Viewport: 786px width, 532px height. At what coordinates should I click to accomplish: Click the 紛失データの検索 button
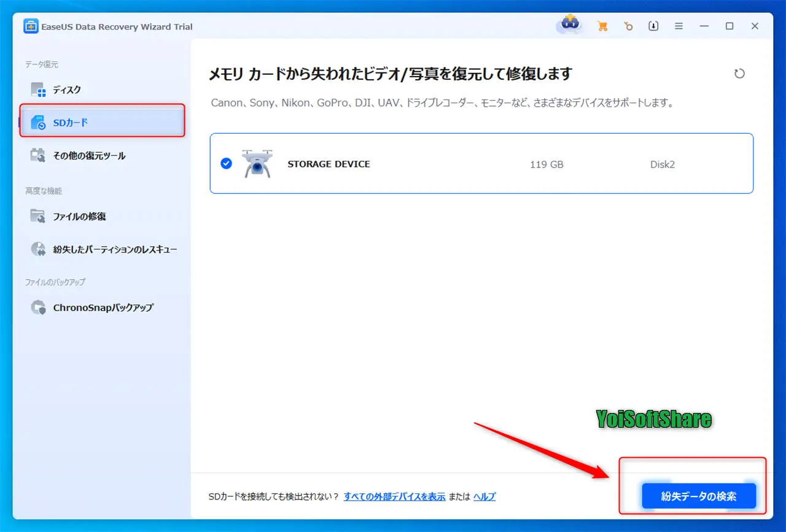699,496
